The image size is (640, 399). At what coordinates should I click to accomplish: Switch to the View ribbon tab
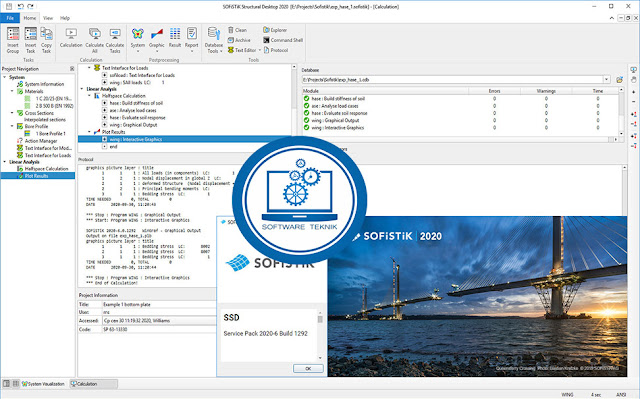tap(48, 18)
